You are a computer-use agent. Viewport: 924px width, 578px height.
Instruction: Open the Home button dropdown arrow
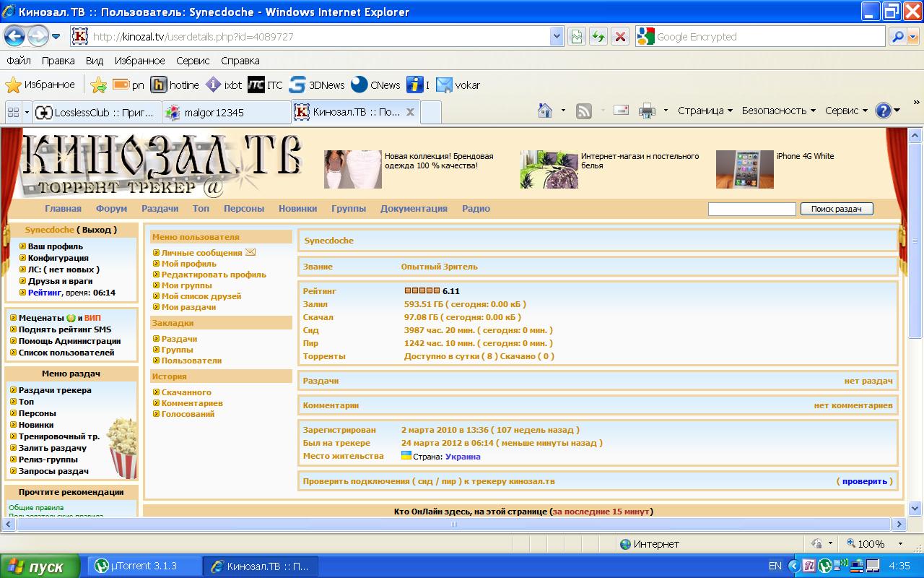point(563,111)
